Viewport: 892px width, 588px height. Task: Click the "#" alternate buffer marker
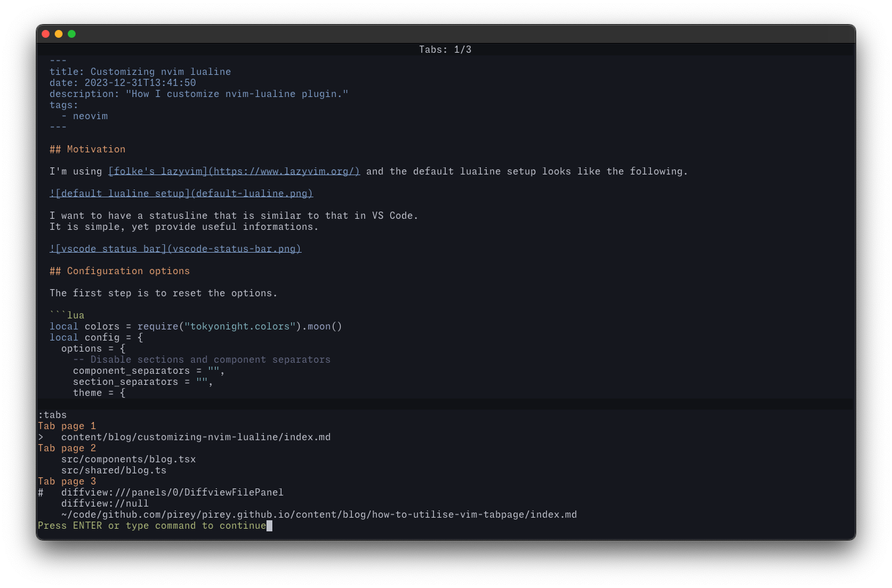click(40, 492)
